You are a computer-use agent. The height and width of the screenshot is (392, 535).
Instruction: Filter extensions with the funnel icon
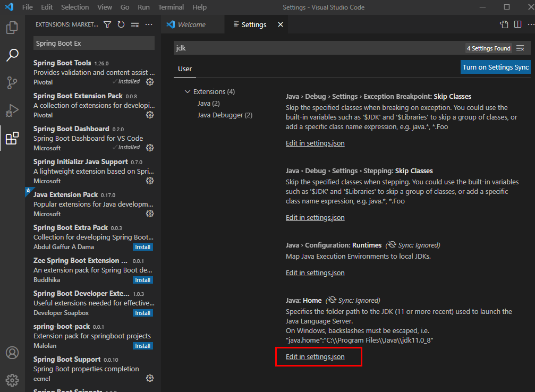[107, 24]
